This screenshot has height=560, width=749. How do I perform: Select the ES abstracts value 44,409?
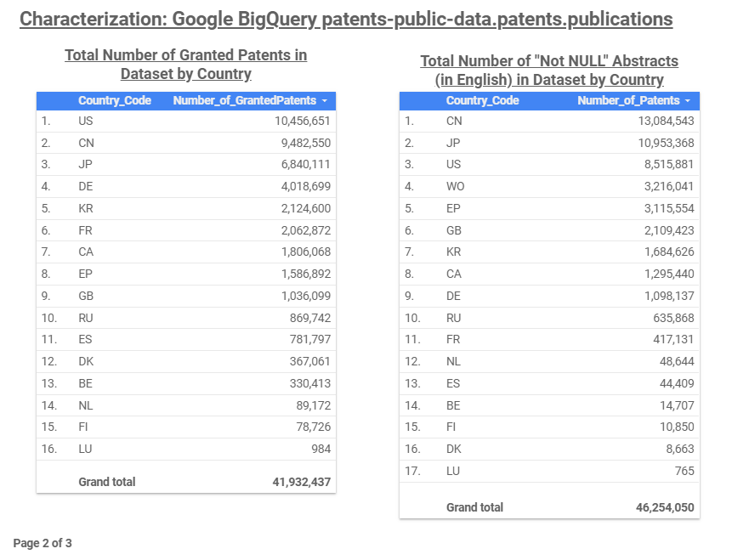coord(677,383)
